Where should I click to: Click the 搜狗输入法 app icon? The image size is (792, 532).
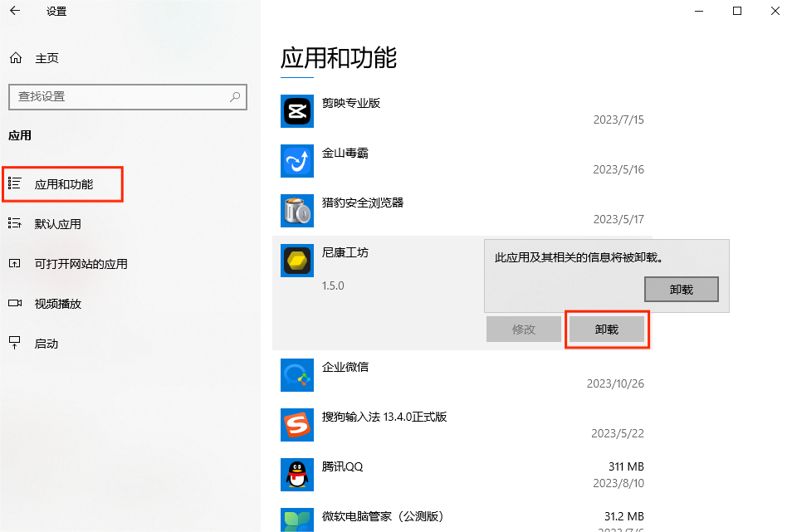tap(296, 424)
